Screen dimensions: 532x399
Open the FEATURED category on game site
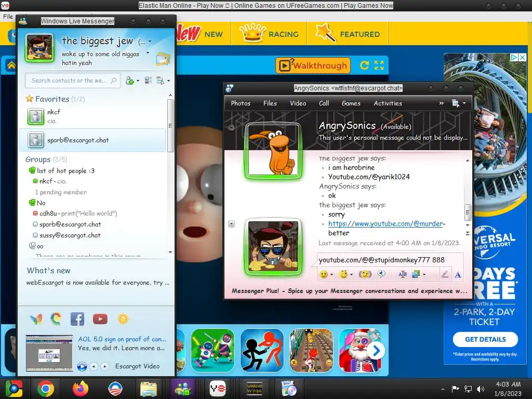[348, 34]
